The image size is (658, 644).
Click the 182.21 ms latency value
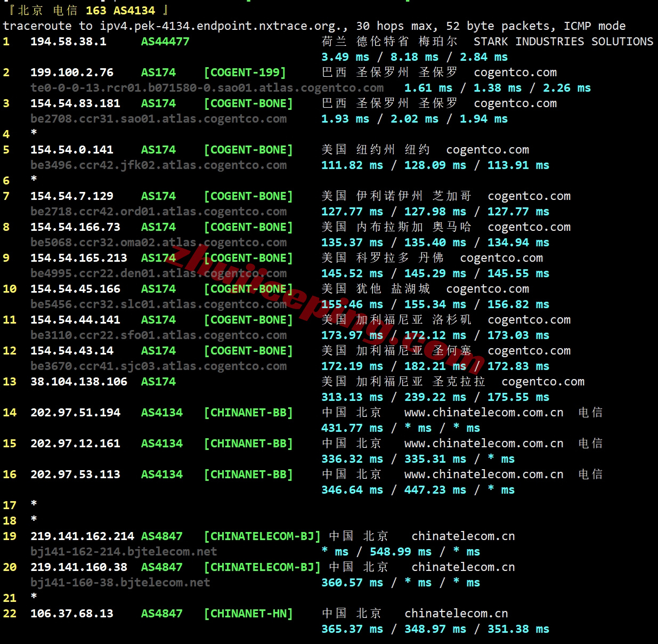coord(435,366)
